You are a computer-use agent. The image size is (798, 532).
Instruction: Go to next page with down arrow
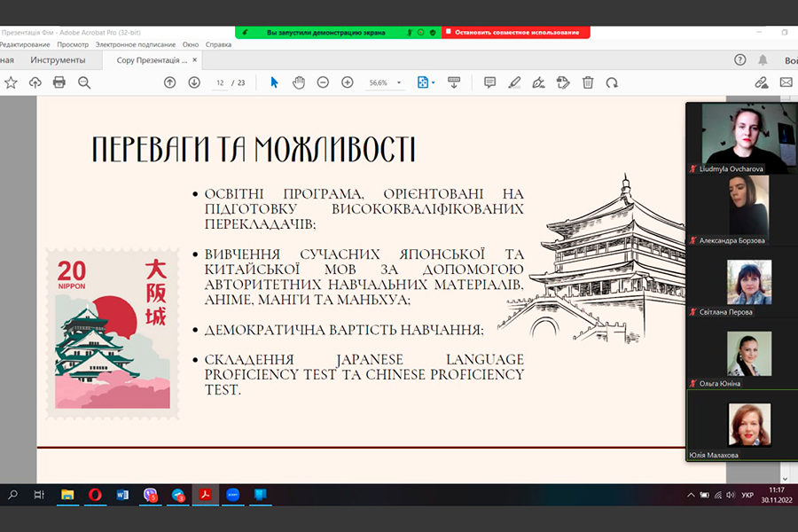coord(194,82)
